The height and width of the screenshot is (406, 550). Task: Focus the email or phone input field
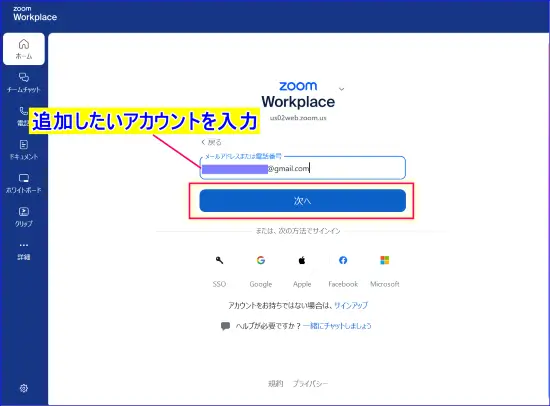click(303, 168)
